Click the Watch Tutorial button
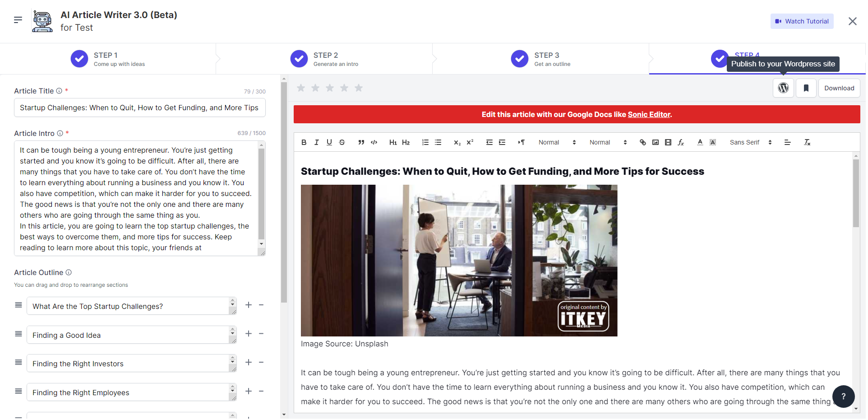This screenshot has width=868, height=420. point(802,21)
